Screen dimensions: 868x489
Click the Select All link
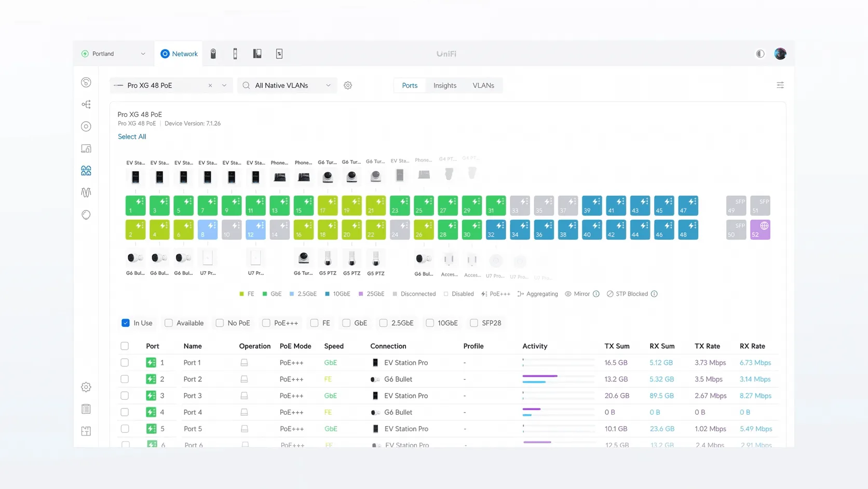pyautogui.click(x=132, y=136)
